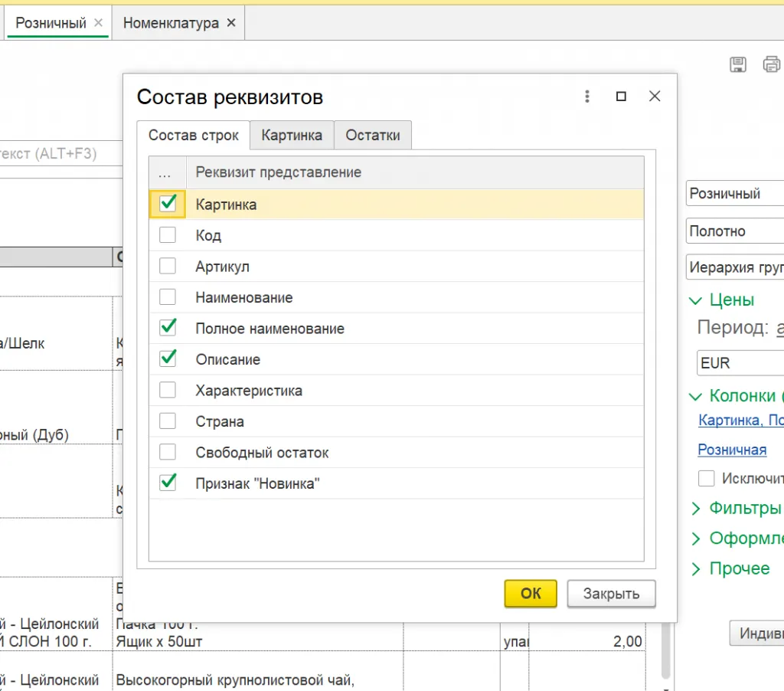Viewport: 784px width, 691px height.
Task: Open the Полотно dropdown field
Action: [x=735, y=231]
